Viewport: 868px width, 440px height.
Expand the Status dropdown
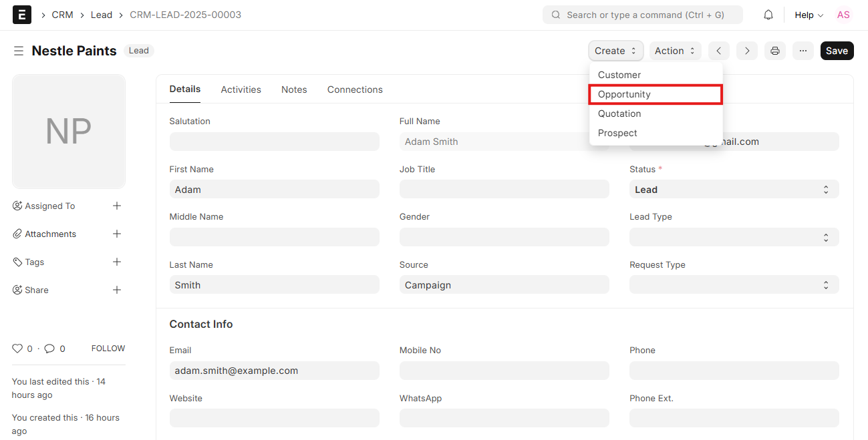point(734,190)
